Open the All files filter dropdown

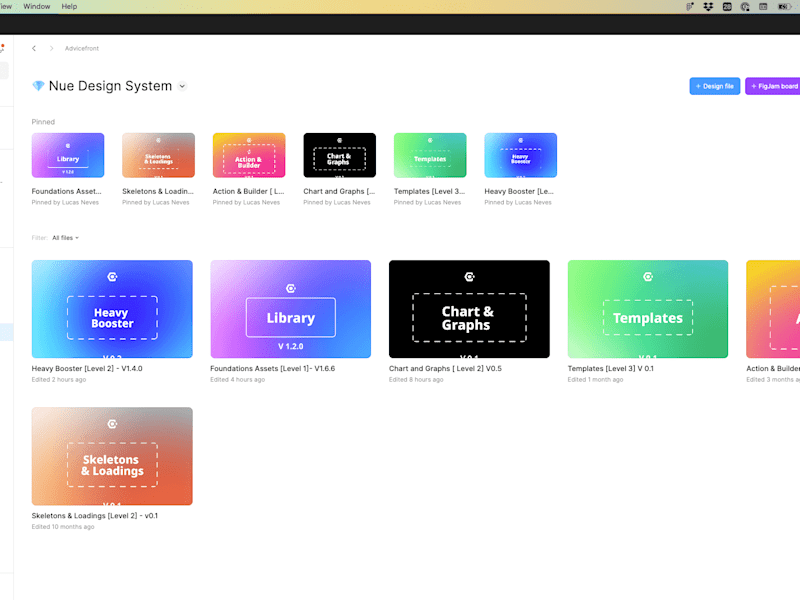tap(65, 238)
